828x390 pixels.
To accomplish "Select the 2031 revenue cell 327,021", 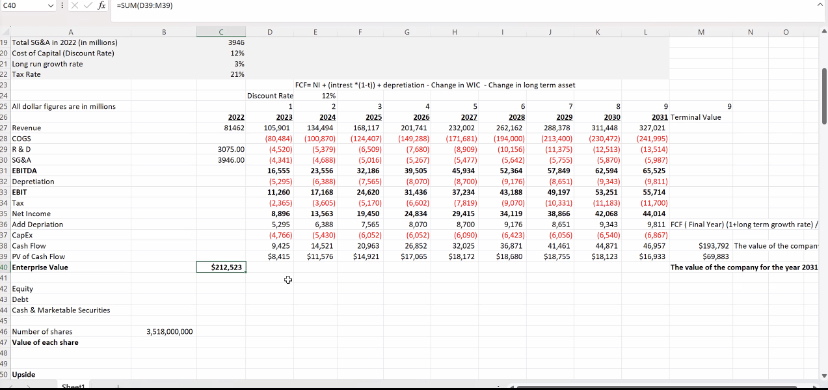I will pyautogui.click(x=645, y=128).
